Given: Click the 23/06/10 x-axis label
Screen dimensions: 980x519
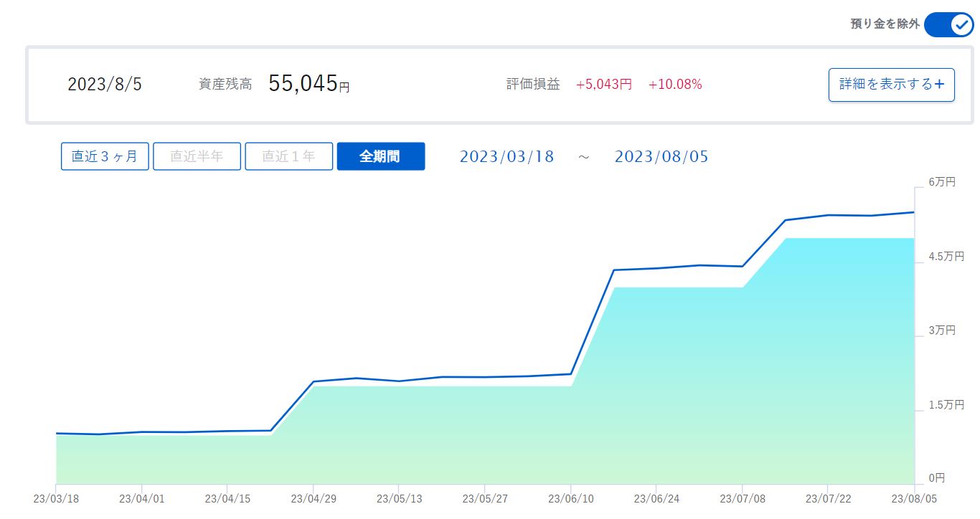Looking at the screenshot, I should (x=571, y=498).
